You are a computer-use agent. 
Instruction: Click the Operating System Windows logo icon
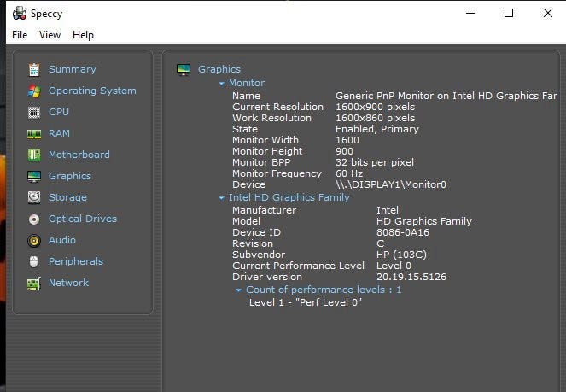34,91
